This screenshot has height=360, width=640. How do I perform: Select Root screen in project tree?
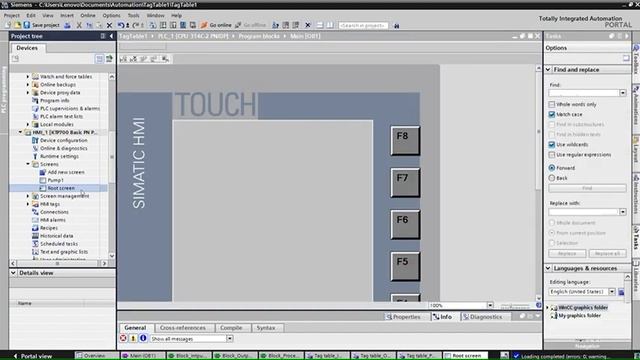coord(61,188)
